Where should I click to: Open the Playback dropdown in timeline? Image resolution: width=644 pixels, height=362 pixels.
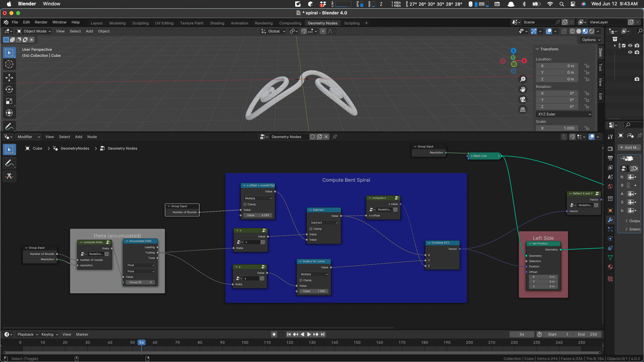28,334
